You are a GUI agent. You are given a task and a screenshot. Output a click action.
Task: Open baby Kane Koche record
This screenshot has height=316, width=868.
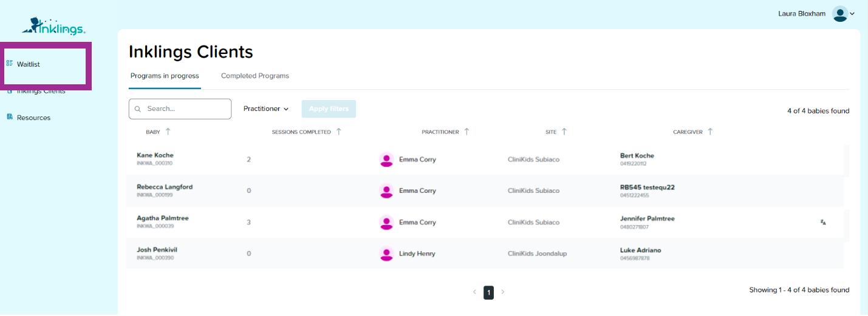coord(155,155)
